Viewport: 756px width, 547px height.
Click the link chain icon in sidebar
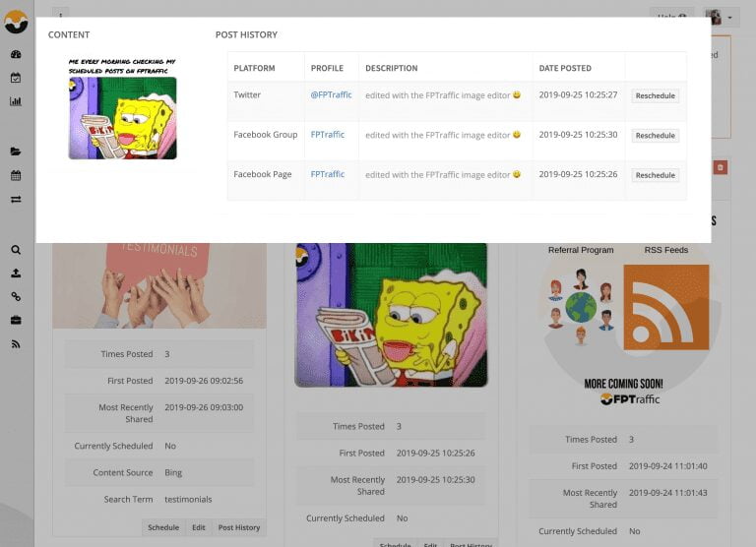click(x=16, y=296)
